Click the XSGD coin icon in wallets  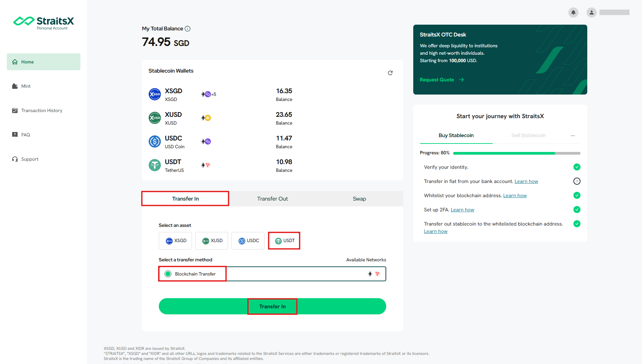click(x=155, y=94)
